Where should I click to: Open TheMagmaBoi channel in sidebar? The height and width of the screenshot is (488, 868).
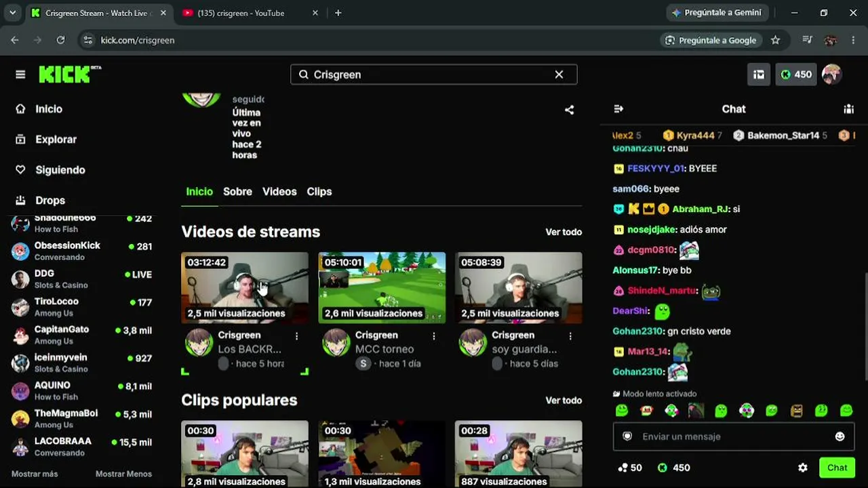81,418
